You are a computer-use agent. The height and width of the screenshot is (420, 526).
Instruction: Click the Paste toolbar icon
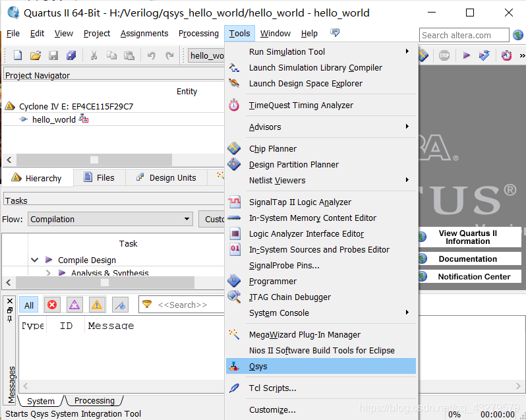(129, 55)
